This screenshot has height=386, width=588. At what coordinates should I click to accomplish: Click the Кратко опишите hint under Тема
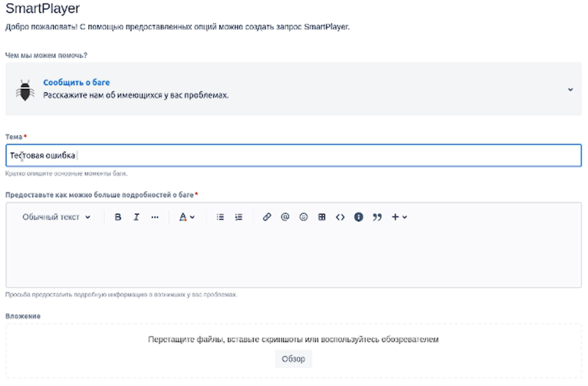coord(66,174)
